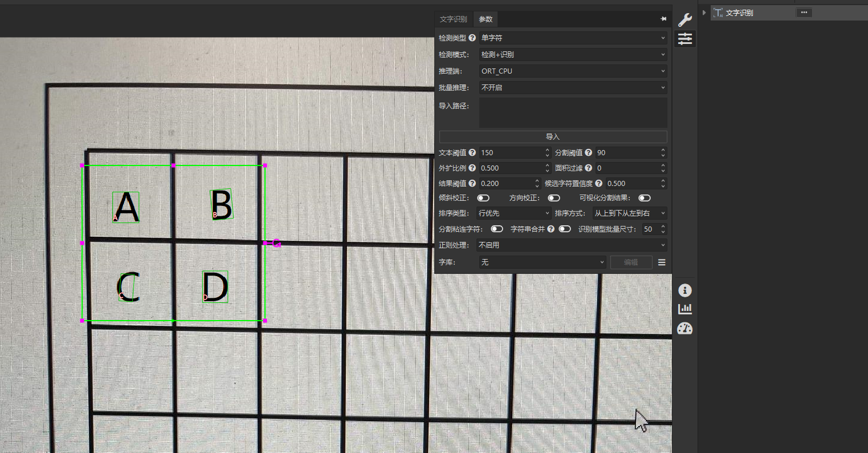Viewport: 868px width, 453px height.
Task: Expand the 文字识别 tree node arrow
Action: [704, 13]
